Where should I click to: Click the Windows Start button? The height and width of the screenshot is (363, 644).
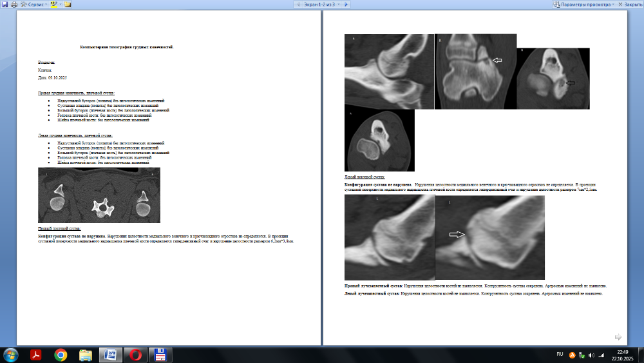pyautogui.click(x=12, y=355)
